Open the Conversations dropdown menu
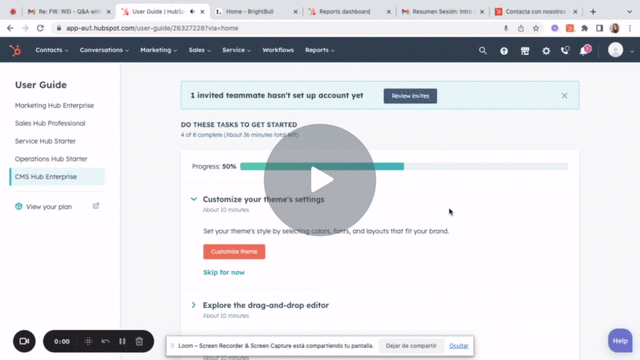Screen dimensions: 640x360 (104, 50)
